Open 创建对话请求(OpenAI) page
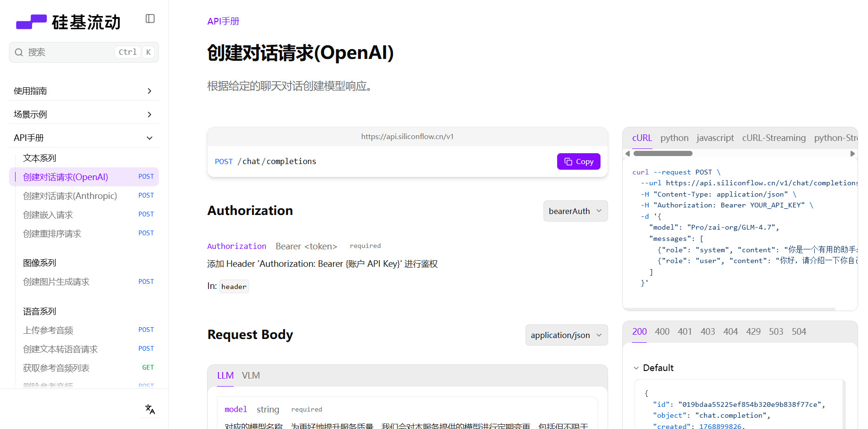Image resolution: width=868 pixels, height=429 pixels. point(84,177)
